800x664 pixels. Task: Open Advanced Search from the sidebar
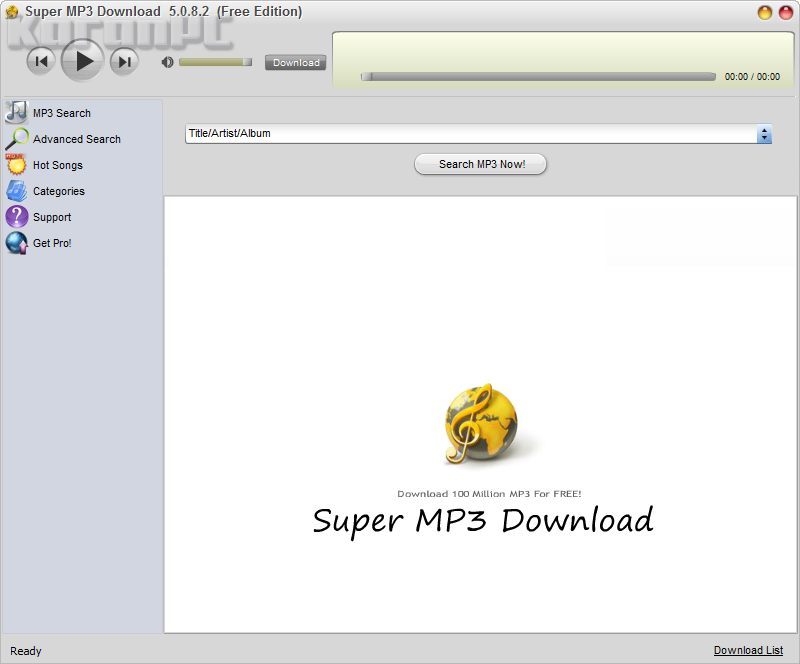(77, 139)
